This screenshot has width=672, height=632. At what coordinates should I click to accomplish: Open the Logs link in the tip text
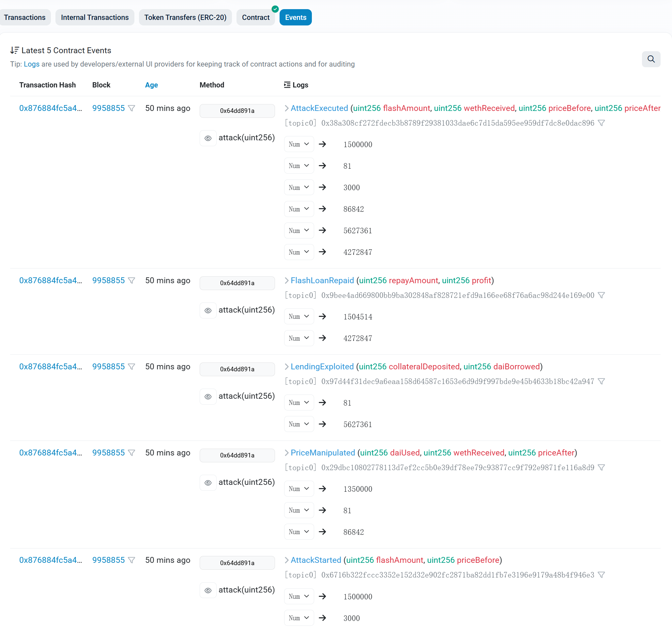pos(31,64)
